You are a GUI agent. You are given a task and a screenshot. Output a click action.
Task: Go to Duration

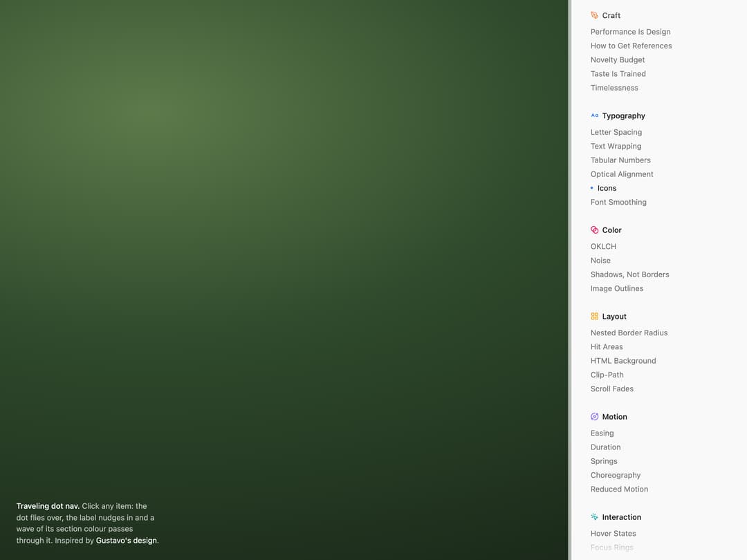tap(605, 447)
